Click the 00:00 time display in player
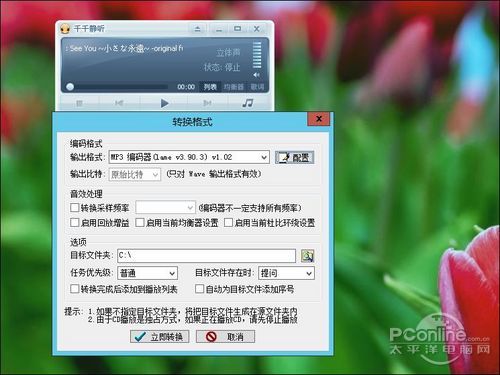This screenshot has width=500, height=375. (x=186, y=87)
